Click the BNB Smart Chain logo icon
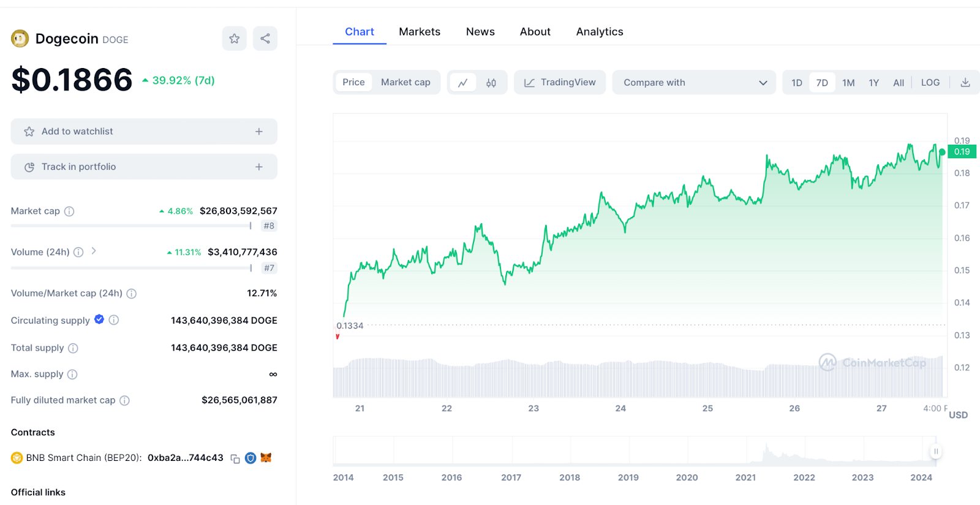980x505 pixels. [17, 458]
